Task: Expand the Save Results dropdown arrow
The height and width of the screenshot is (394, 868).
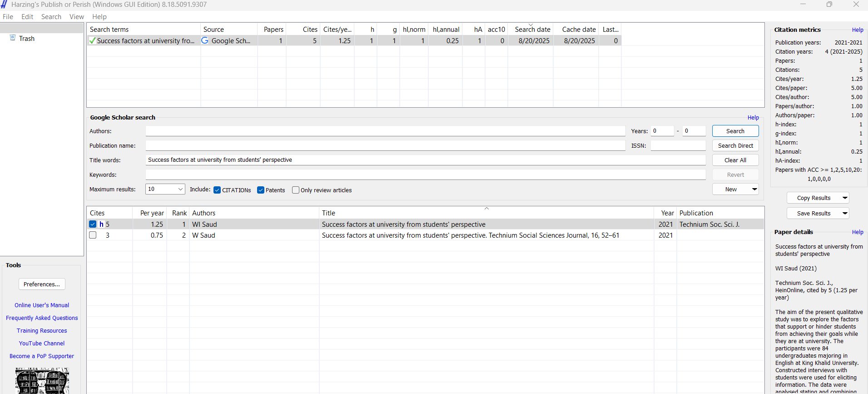Action: pyautogui.click(x=844, y=213)
